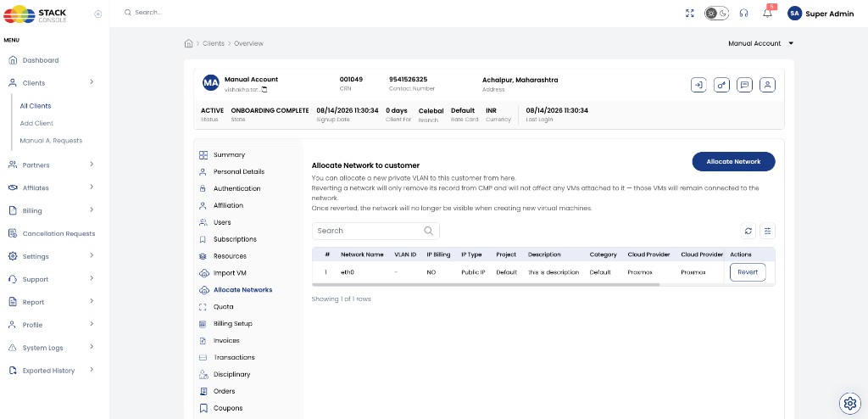Toggle the light/dark theme switch
Screen dimensions: 868x419
pos(716,14)
